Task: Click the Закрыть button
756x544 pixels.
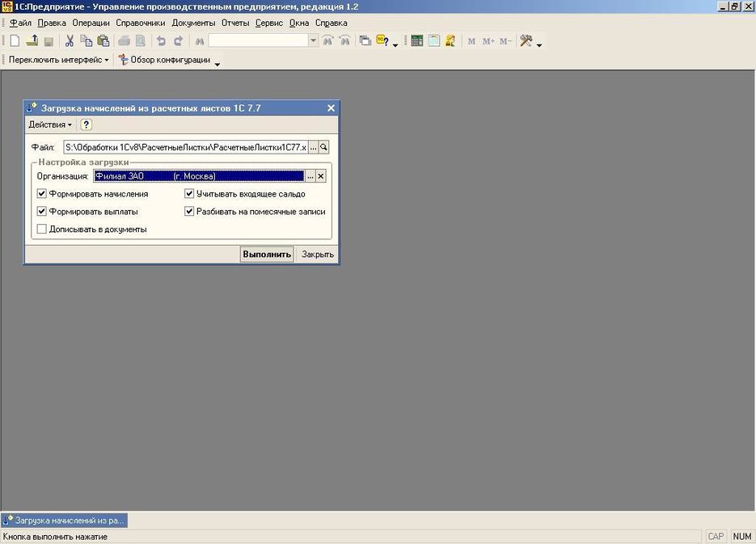Action: click(317, 255)
